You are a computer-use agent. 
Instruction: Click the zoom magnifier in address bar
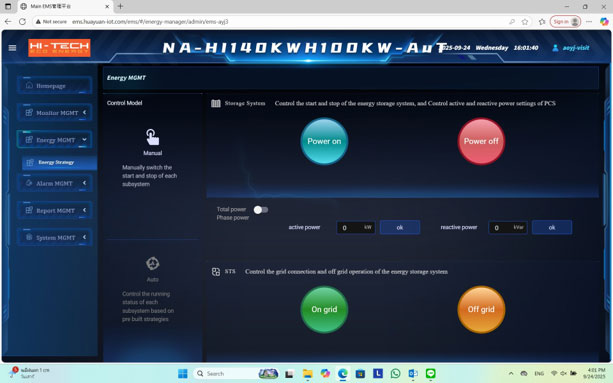coord(512,22)
